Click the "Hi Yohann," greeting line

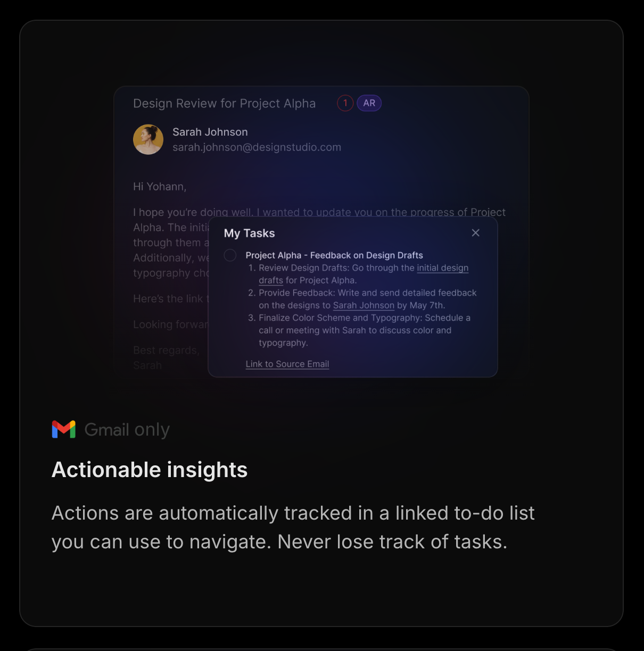(160, 187)
